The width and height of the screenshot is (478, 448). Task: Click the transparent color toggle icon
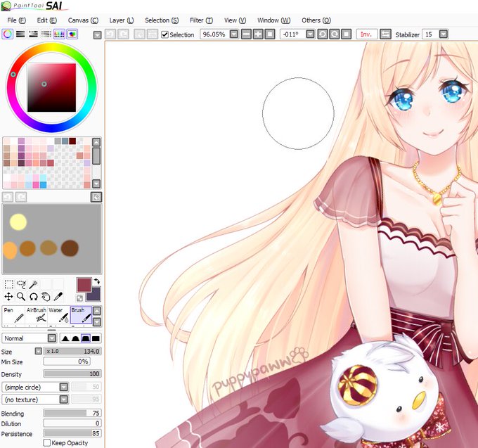[x=79, y=298]
